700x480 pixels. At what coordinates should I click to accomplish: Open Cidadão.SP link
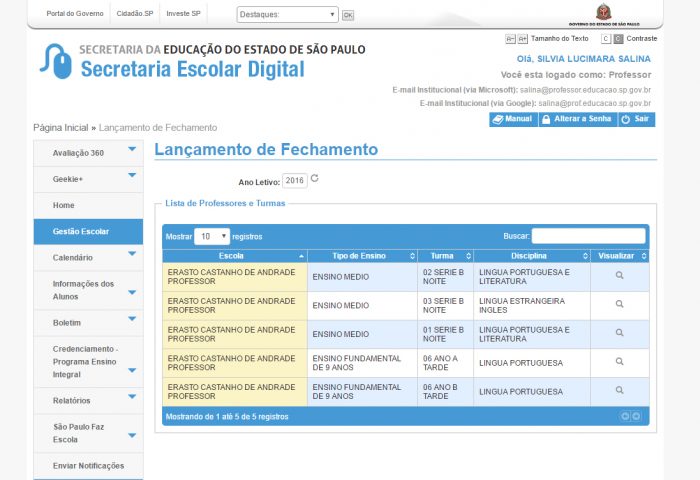(x=135, y=13)
